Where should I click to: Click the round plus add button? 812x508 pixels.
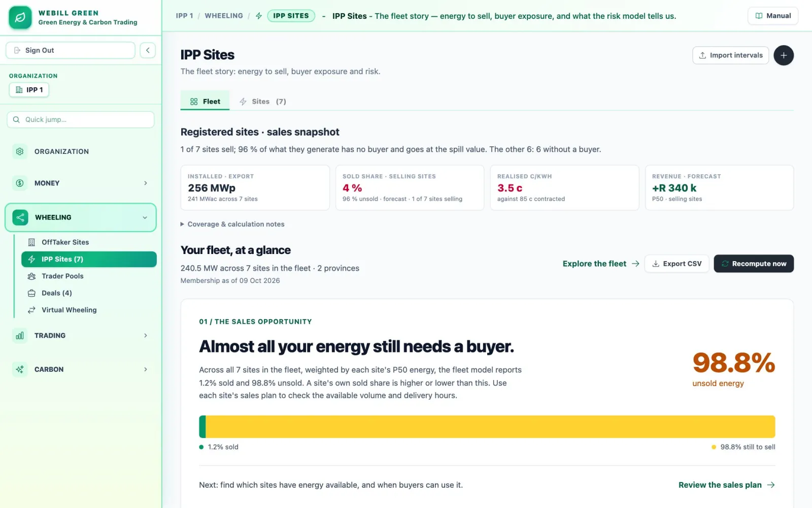pos(784,55)
